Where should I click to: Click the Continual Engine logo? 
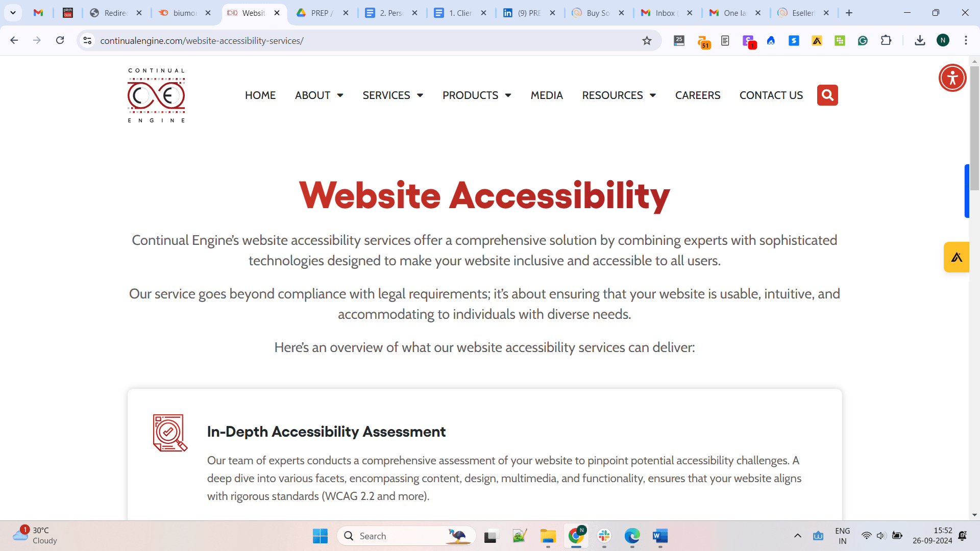point(156,95)
